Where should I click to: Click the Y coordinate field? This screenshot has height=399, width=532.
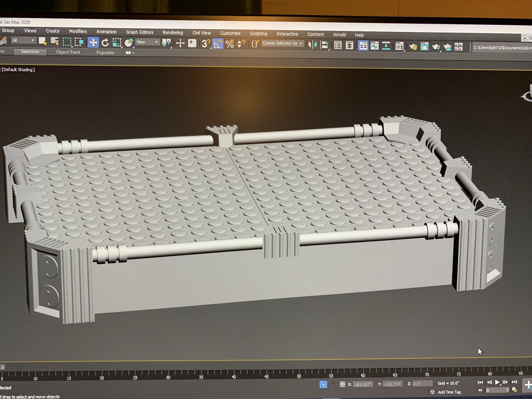(x=393, y=384)
